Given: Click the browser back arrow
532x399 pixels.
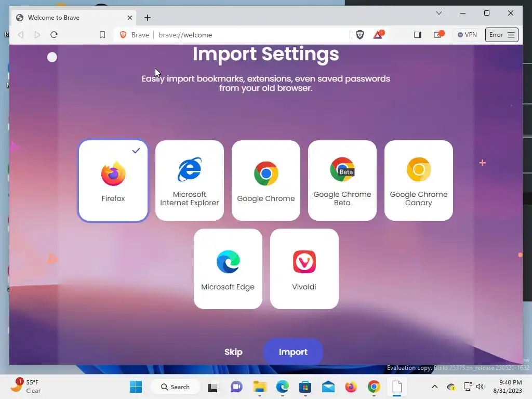Looking at the screenshot, I should (x=21, y=35).
